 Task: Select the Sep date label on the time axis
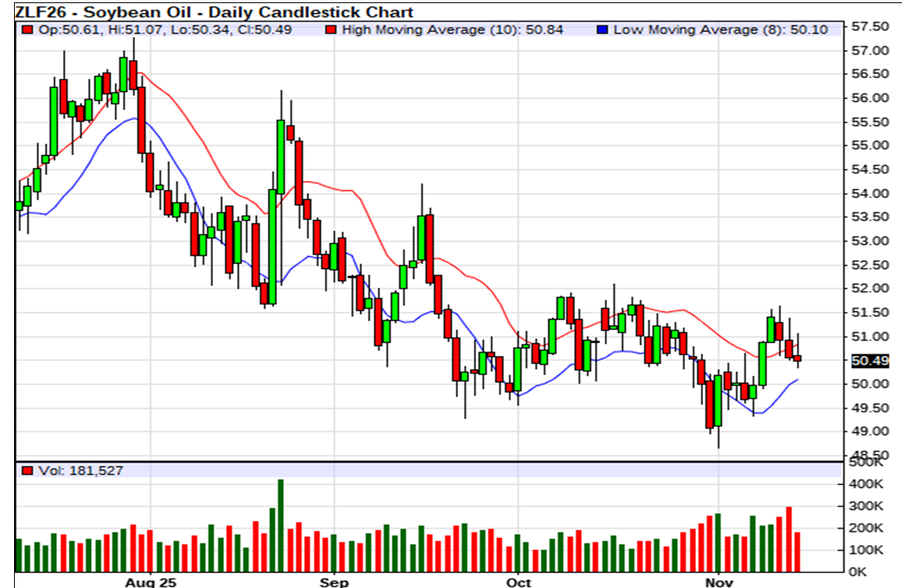334,582
